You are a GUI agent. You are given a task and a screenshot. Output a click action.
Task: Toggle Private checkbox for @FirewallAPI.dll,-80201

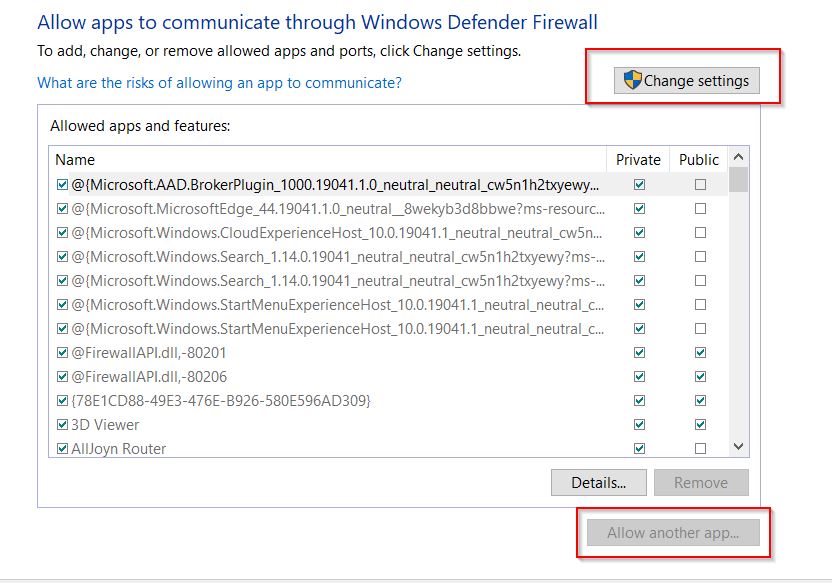(x=639, y=352)
